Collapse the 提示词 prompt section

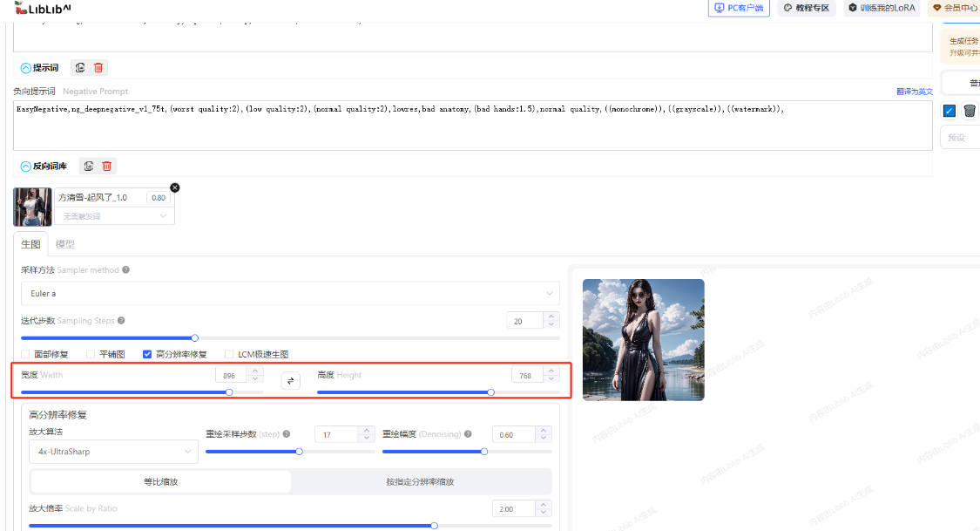click(x=25, y=68)
